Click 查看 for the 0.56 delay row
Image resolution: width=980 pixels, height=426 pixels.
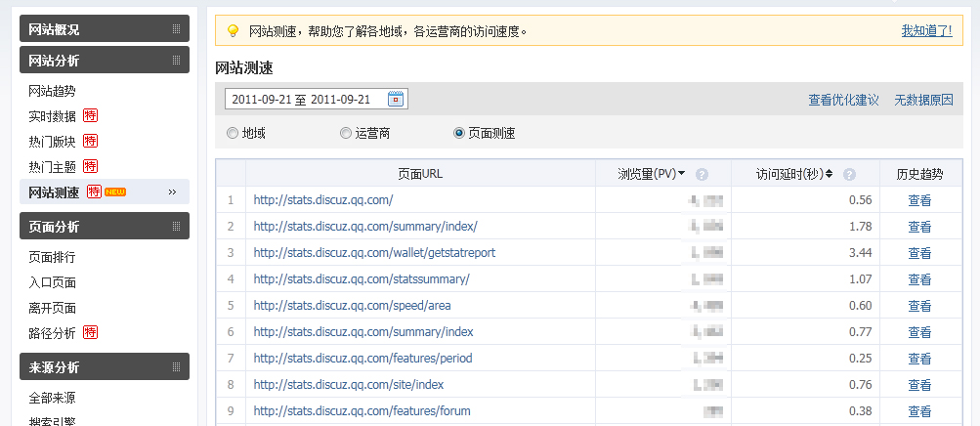[920, 200]
